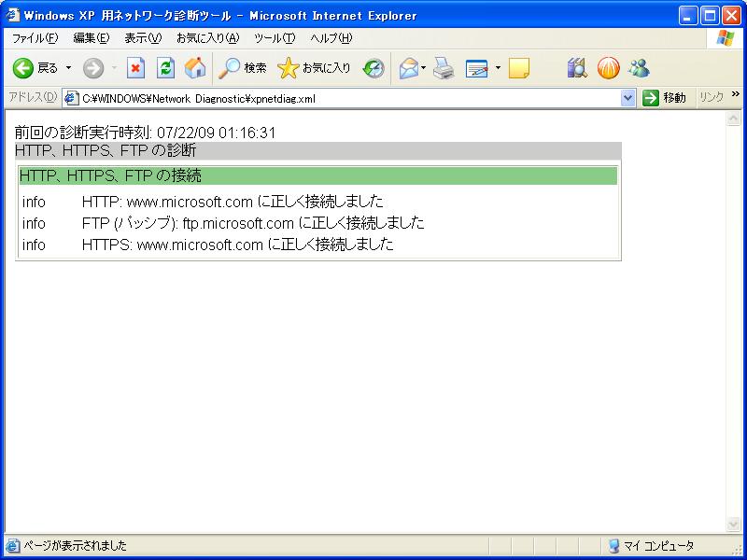The height and width of the screenshot is (560, 747).
Task: Go to the Home page icon
Action: click(x=195, y=68)
